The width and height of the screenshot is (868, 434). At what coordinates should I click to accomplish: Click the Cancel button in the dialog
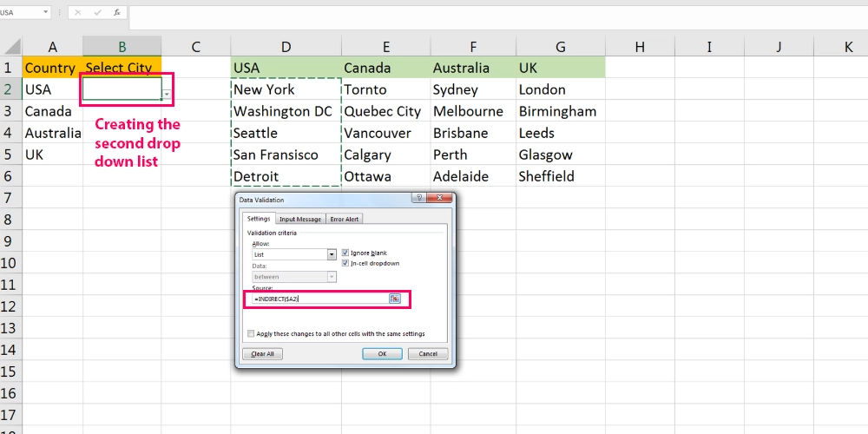pos(428,354)
